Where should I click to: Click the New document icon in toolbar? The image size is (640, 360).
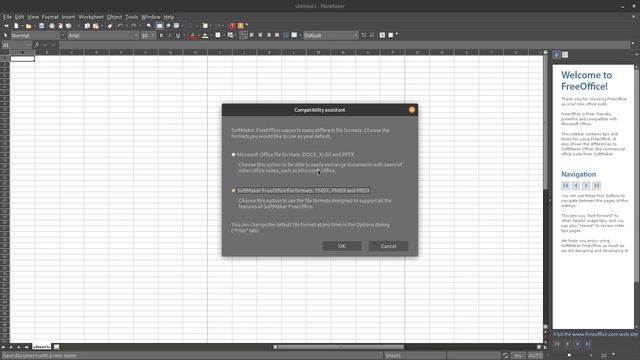pyautogui.click(x=16, y=26)
